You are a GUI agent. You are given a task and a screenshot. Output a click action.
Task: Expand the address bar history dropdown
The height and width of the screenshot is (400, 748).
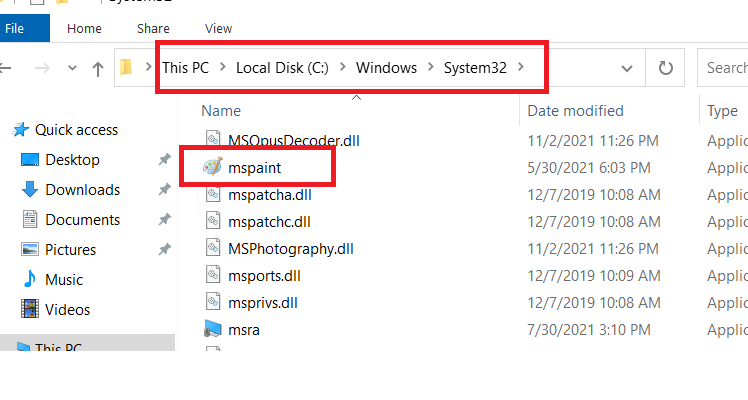coord(627,68)
